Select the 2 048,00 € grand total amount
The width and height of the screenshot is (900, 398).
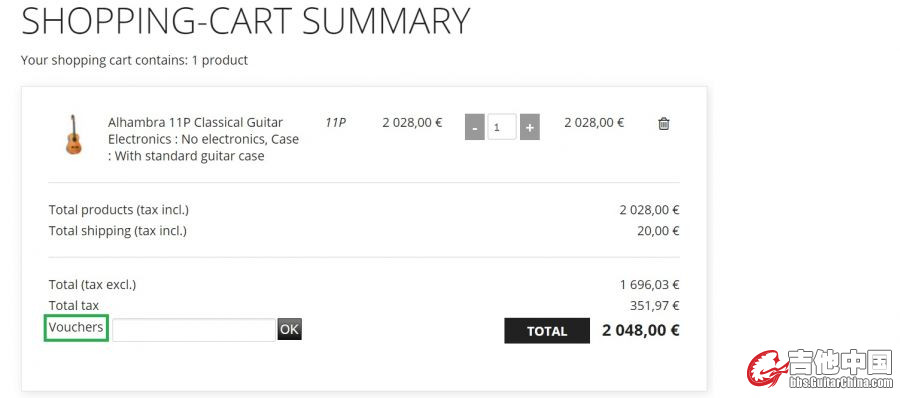641,330
